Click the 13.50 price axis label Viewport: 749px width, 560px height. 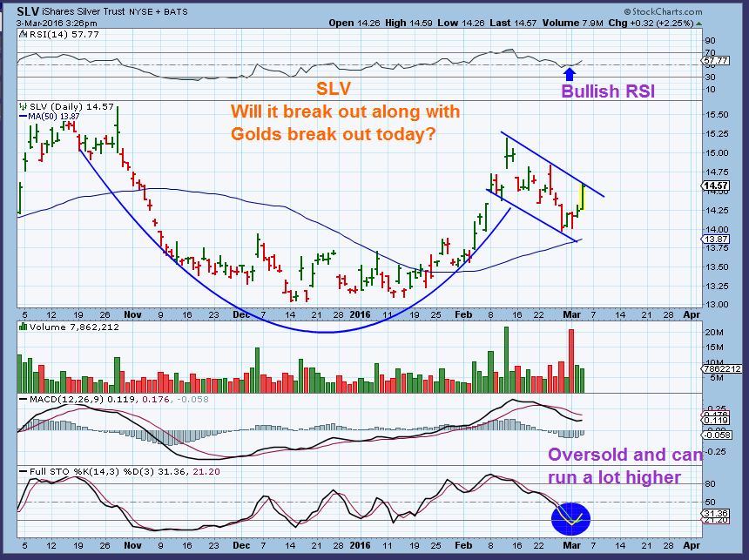click(717, 267)
